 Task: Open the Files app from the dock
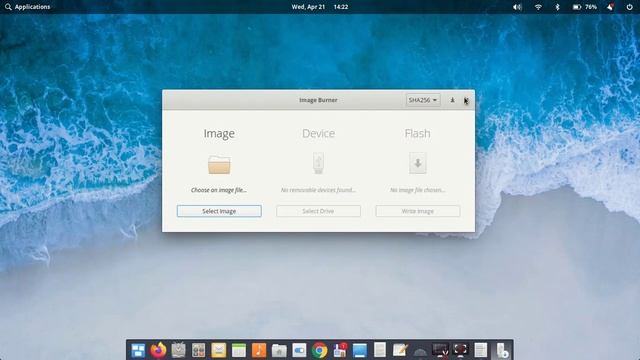pos(279,350)
